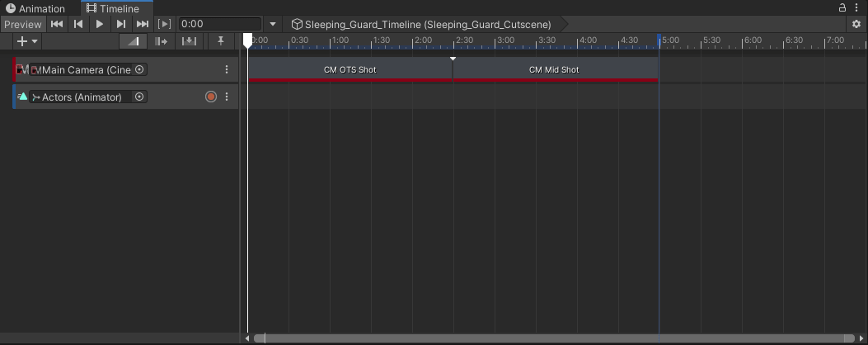
Task: Click the timeline end marker near 5:00
Action: 659,40
